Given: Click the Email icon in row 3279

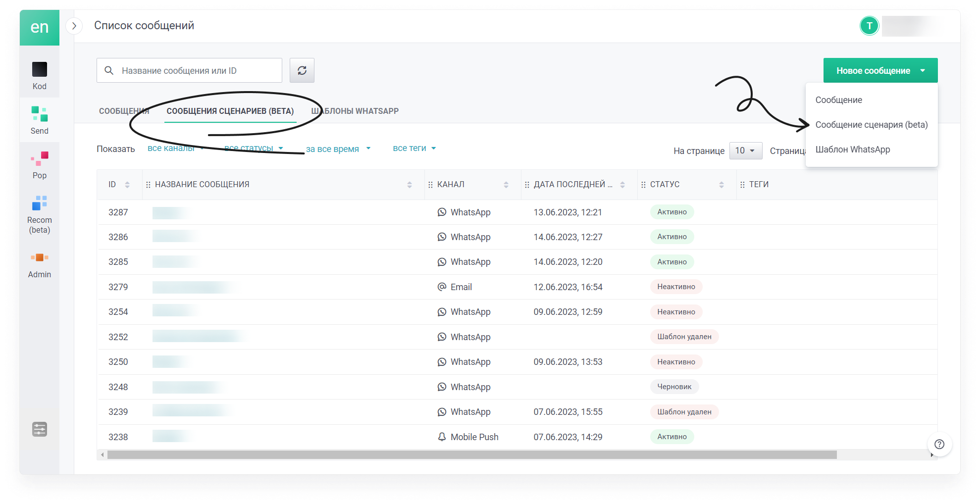Looking at the screenshot, I should (442, 287).
